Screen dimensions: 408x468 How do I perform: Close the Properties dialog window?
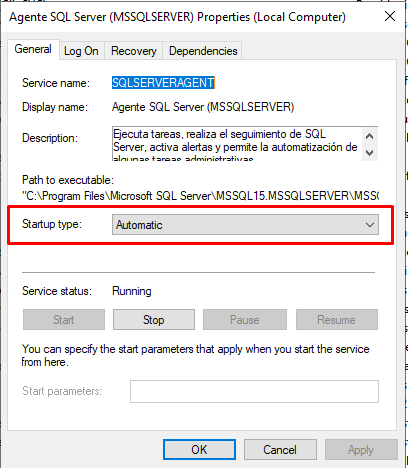[390, 16]
